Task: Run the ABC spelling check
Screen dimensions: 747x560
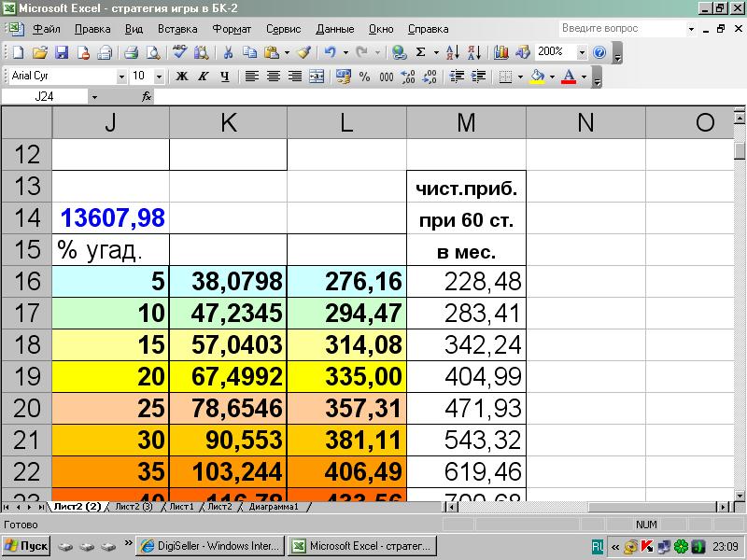Action: [179, 52]
